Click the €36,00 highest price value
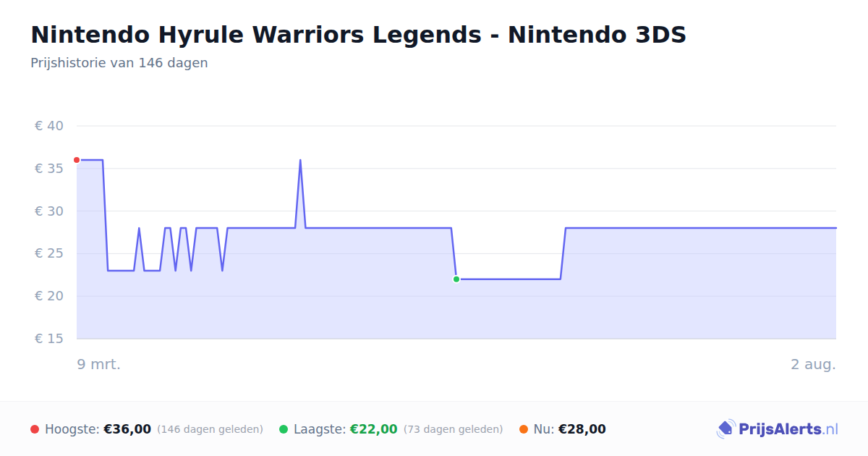Image resolution: width=868 pixels, height=456 pixels. click(127, 429)
